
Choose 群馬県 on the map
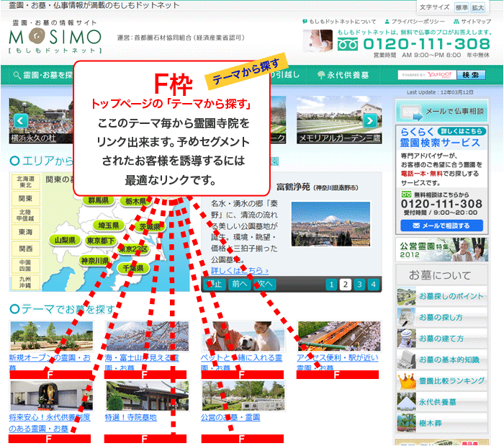[99, 200]
